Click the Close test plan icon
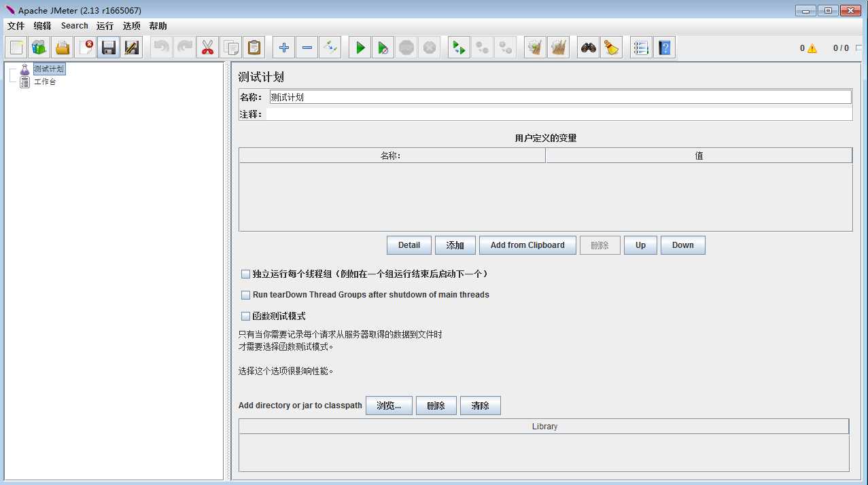Viewport: 868px width, 485px height. (86, 48)
